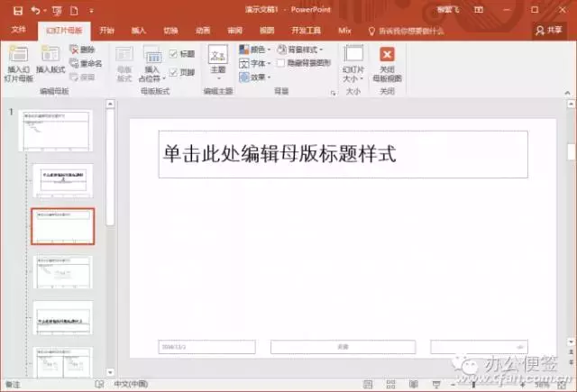Image resolution: width=577 pixels, height=392 pixels.
Task: Open the 背景样式 (Background Styles) dropdown
Action: pyautogui.click(x=299, y=50)
